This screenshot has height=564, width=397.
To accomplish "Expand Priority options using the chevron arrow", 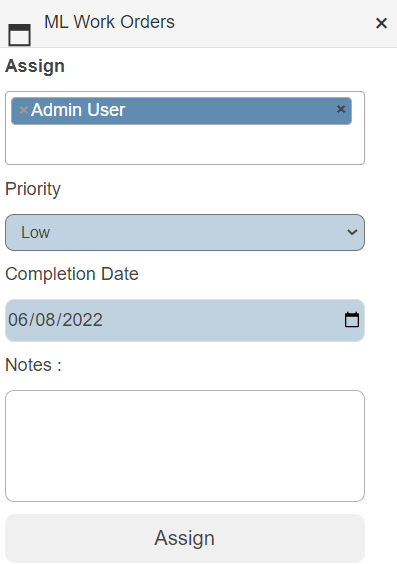I will coord(352,232).
